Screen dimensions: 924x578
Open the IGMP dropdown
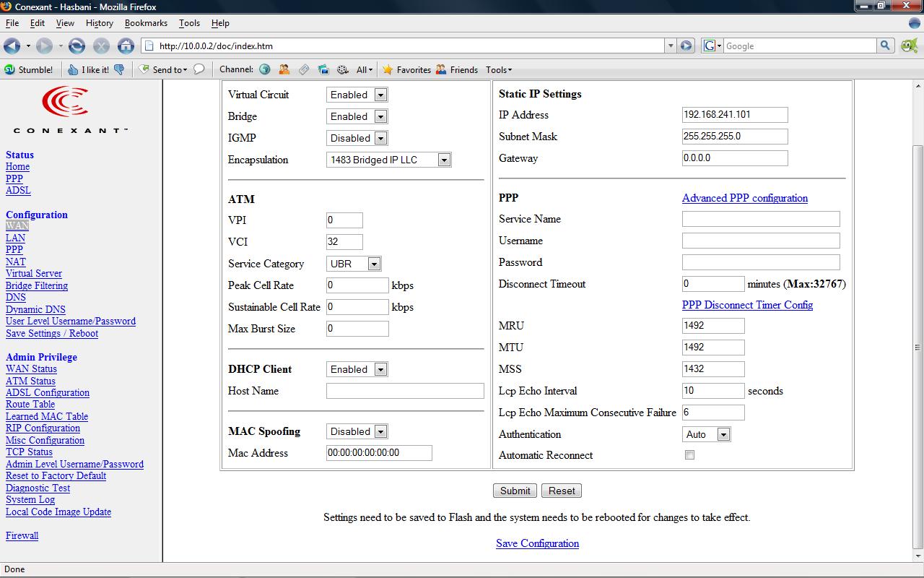point(357,138)
